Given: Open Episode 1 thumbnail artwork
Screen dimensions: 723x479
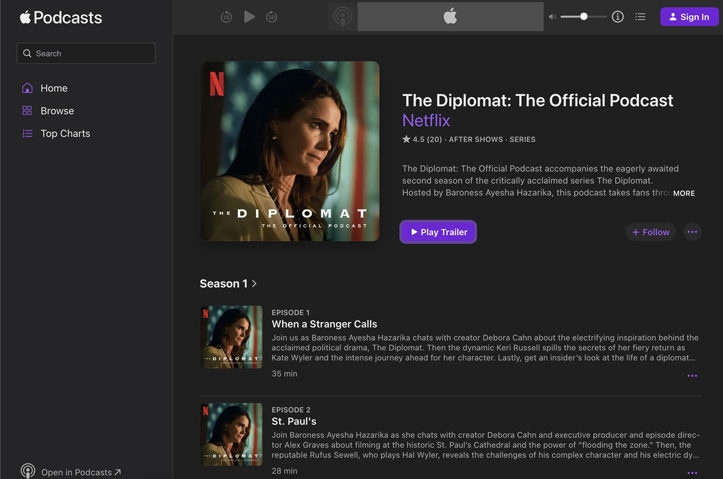Looking at the screenshot, I should click(231, 337).
